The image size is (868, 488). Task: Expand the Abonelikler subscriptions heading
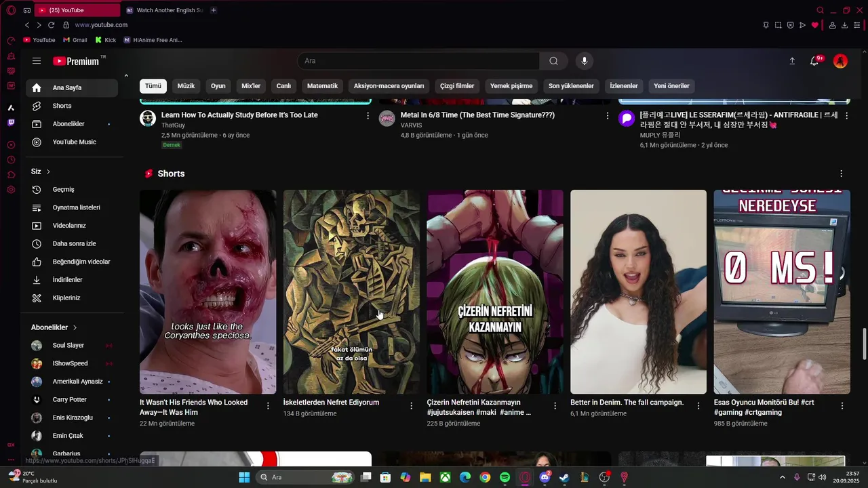coord(54,327)
